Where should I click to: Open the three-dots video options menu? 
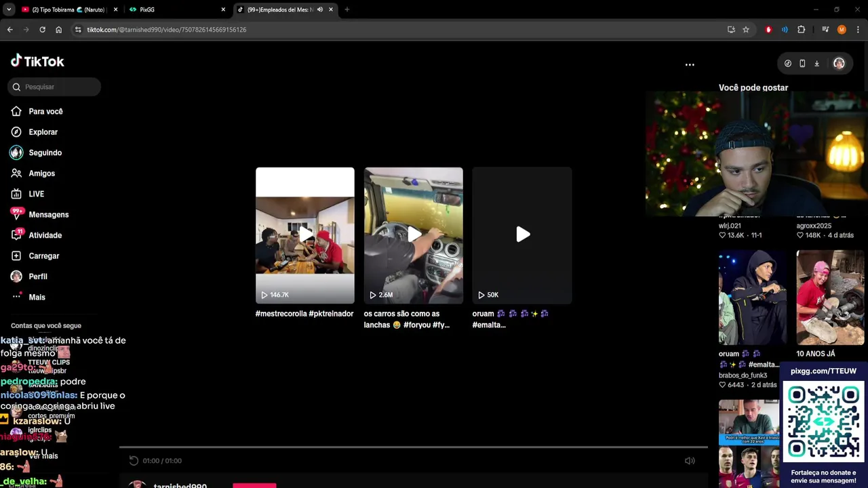click(690, 64)
